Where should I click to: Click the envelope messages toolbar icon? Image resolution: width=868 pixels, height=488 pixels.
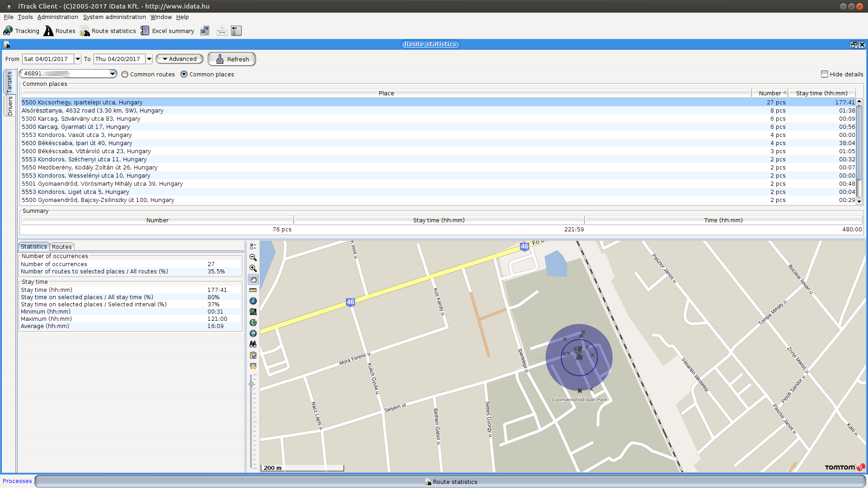[x=222, y=31]
